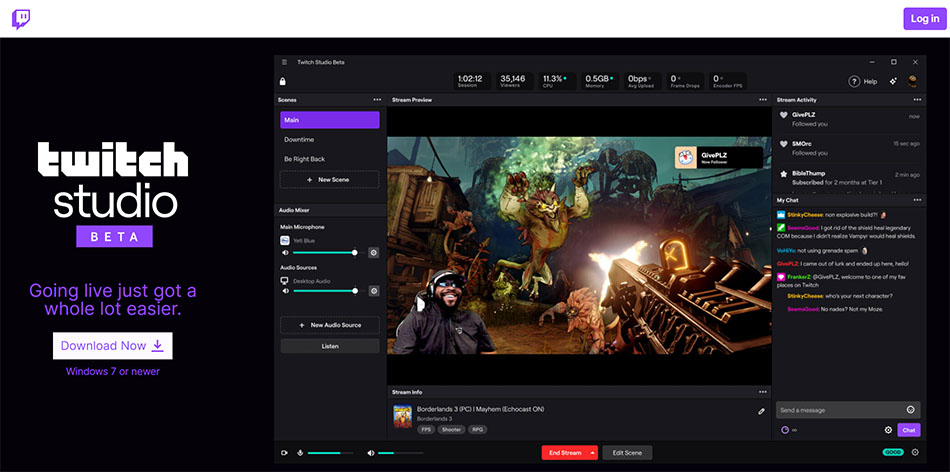Open the hamburger menu in Twitch Studio

pyautogui.click(x=285, y=62)
